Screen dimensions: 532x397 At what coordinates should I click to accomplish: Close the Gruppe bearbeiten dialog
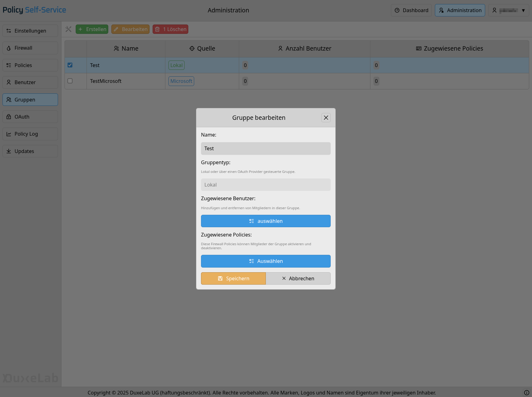coord(326,118)
